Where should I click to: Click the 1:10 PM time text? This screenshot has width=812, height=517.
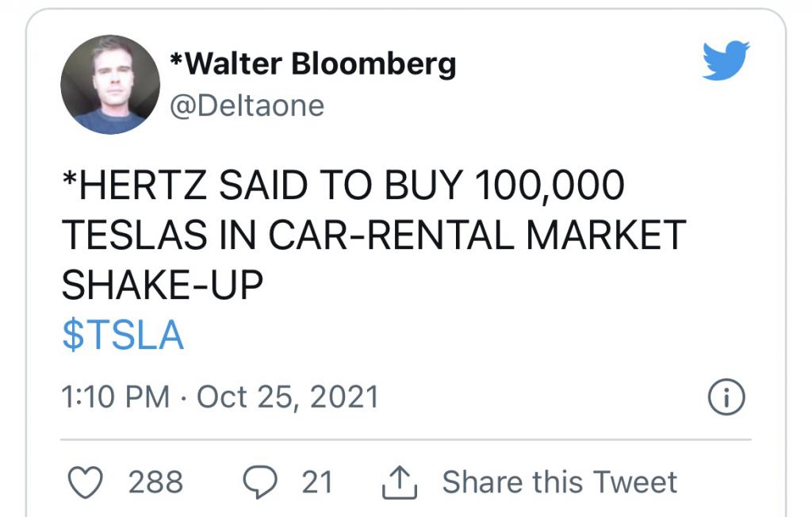click(x=114, y=396)
